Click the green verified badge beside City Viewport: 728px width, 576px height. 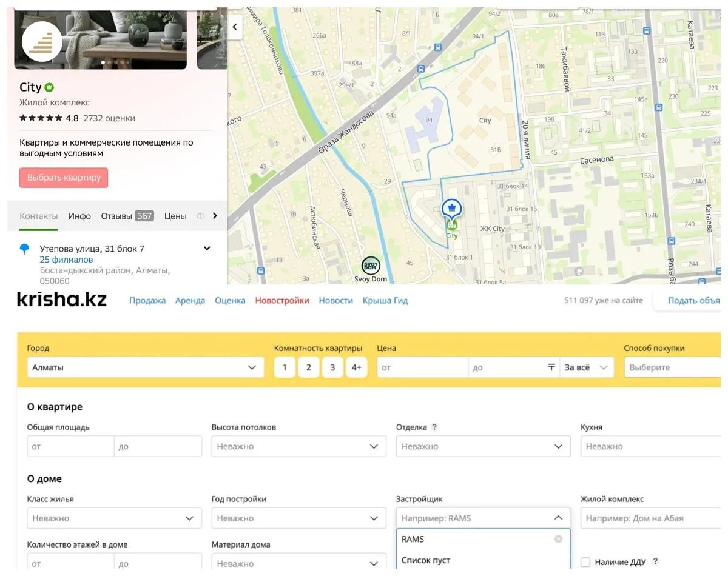[x=49, y=87]
